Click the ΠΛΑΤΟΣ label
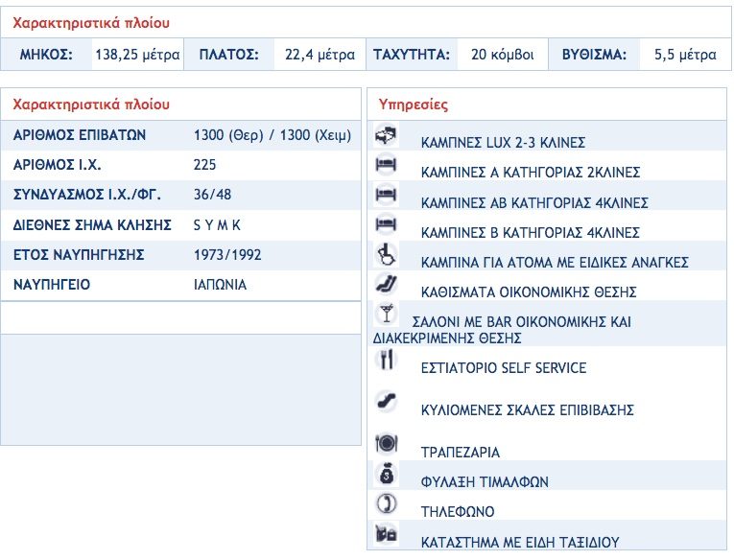Image resolution: width=734 pixels, height=560 pixels. point(229,55)
